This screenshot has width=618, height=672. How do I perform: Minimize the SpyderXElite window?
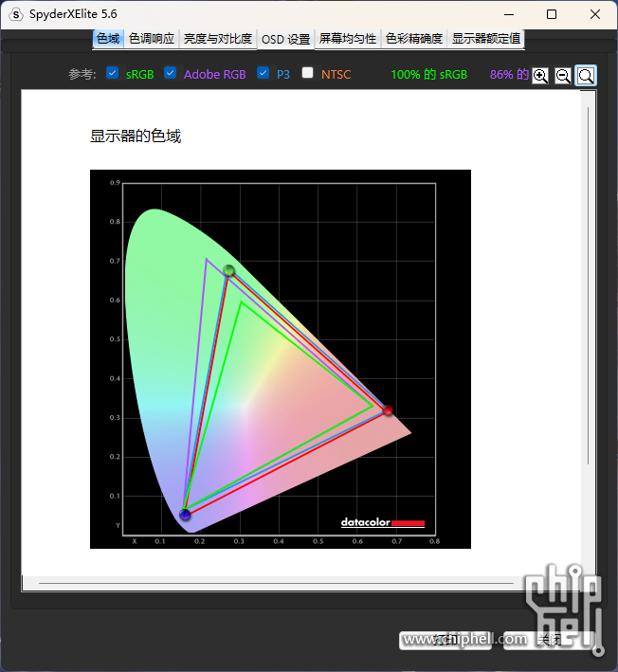509,14
